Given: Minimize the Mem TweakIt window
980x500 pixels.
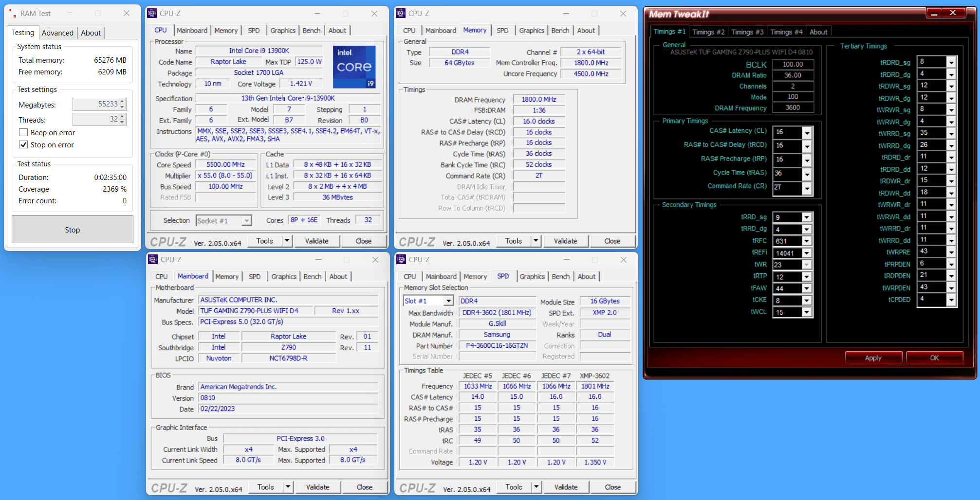Looking at the screenshot, I should click(x=934, y=13).
